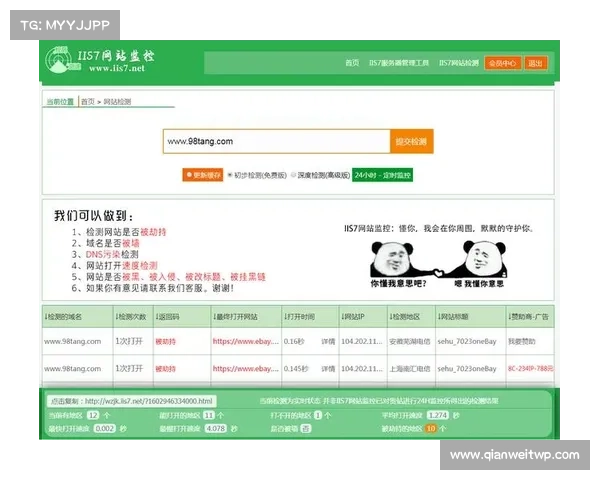Open the ebay link in the 0.145秒 row
Viewport: 600px width, 480px height.
246,369
